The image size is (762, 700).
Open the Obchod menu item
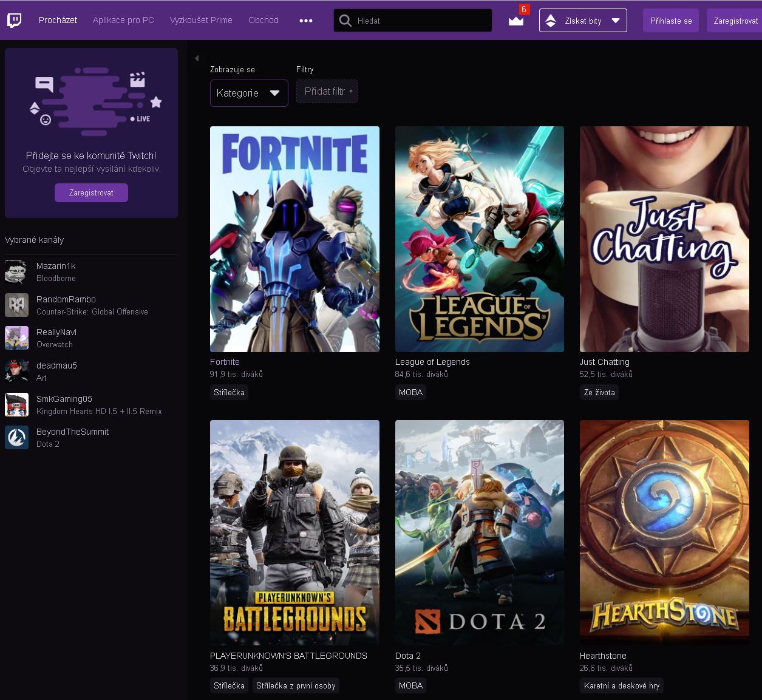coord(264,20)
